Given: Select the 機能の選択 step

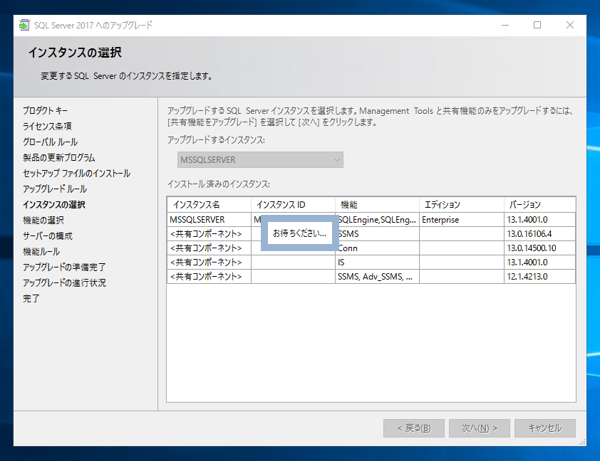Looking at the screenshot, I should pyautogui.click(x=43, y=220).
